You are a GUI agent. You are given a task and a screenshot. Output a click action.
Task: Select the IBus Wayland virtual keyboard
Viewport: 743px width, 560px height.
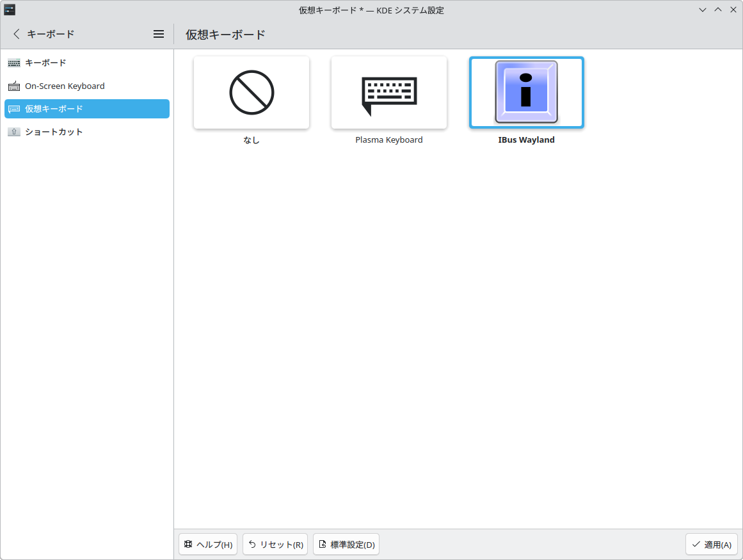coord(527,92)
